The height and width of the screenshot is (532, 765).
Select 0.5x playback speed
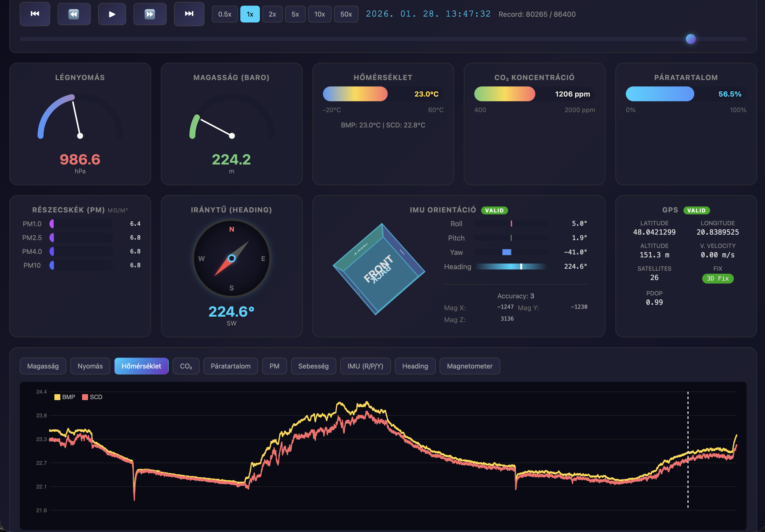pos(225,14)
